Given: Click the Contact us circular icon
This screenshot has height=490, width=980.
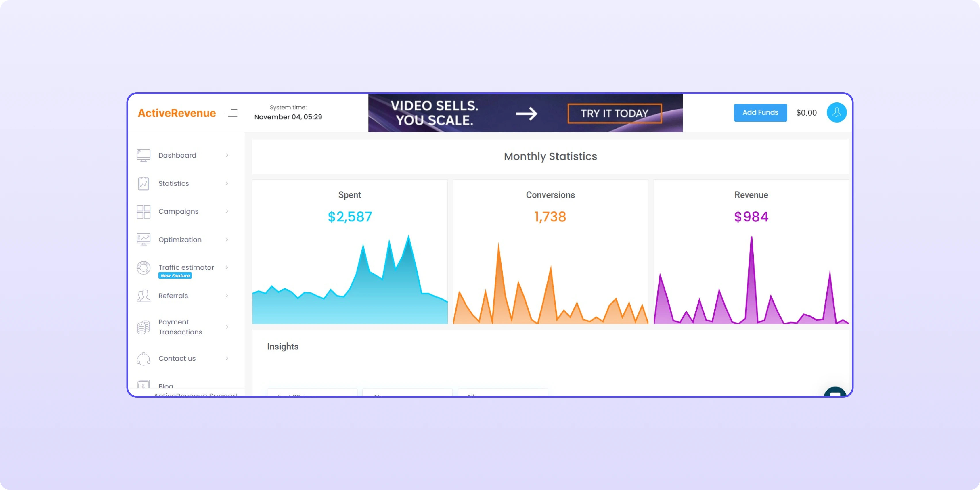Looking at the screenshot, I should coord(143,358).
